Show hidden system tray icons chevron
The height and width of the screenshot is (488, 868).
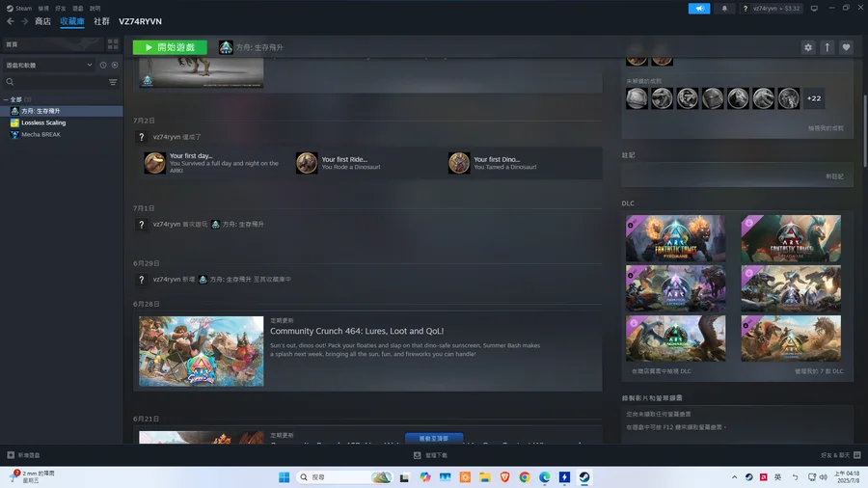click(x=734, y=477)
